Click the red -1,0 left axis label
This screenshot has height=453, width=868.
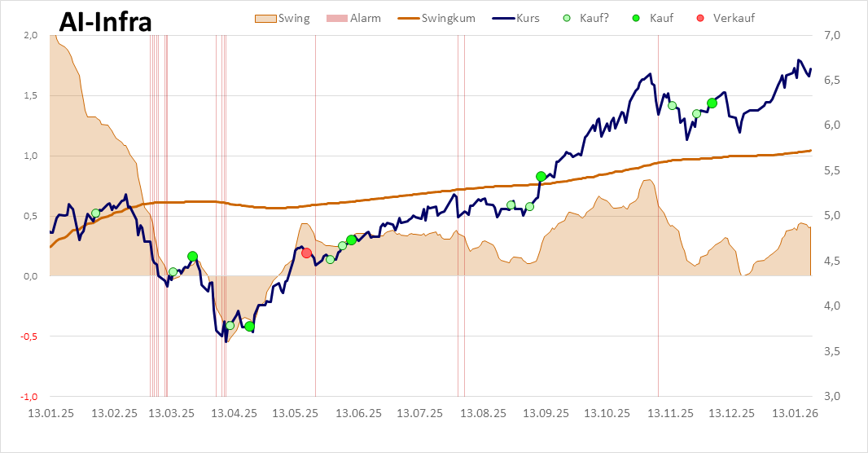point(30,397)
